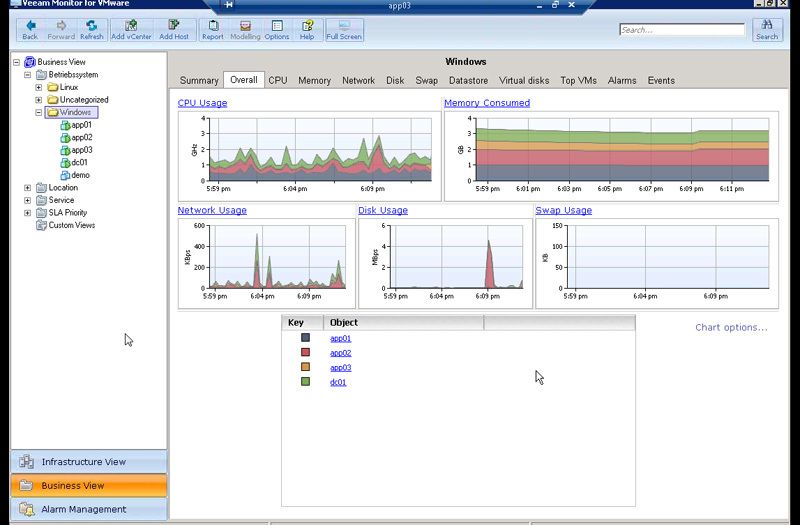This screenshot has height=525, width=800.
Task: Click the orange app03 key swatch
Action: coord(306,367)
